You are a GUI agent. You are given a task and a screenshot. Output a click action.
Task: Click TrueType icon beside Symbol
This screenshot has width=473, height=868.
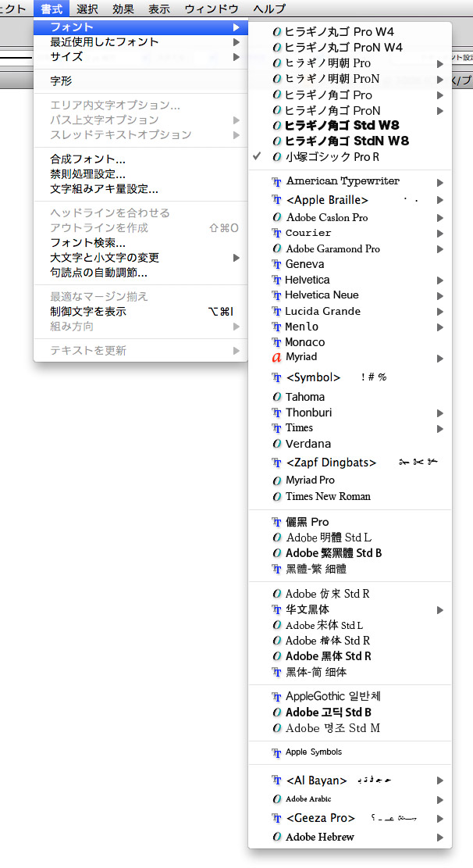(x=277, y=377)
